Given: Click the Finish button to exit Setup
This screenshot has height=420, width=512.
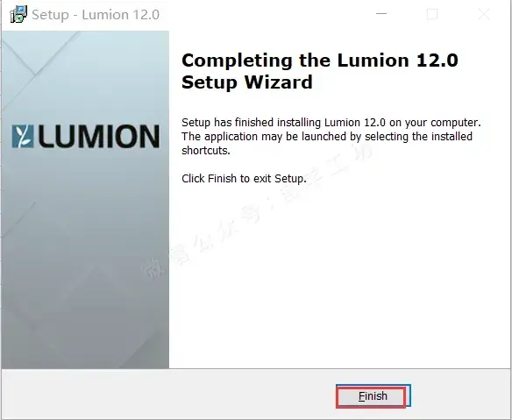Looking at the screenshot, I should coord(373,396).
